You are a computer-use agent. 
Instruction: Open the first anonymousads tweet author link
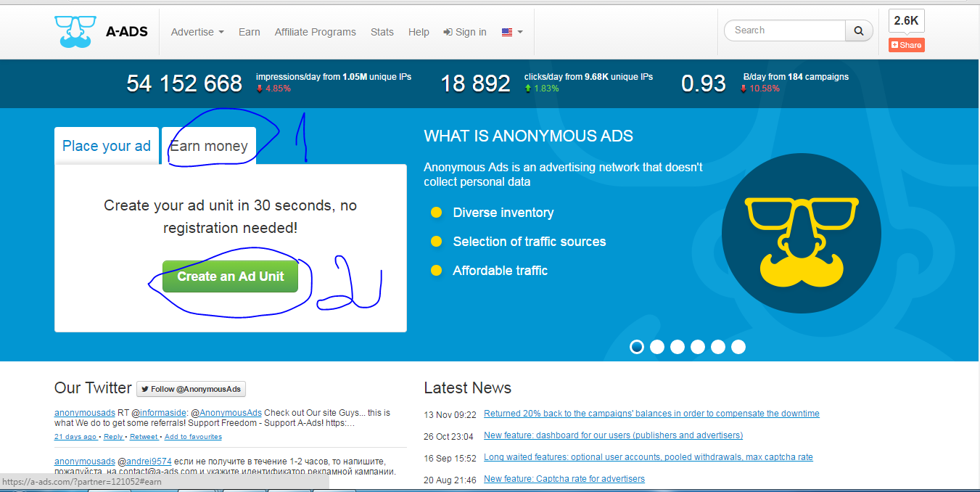tap(85, 413)
